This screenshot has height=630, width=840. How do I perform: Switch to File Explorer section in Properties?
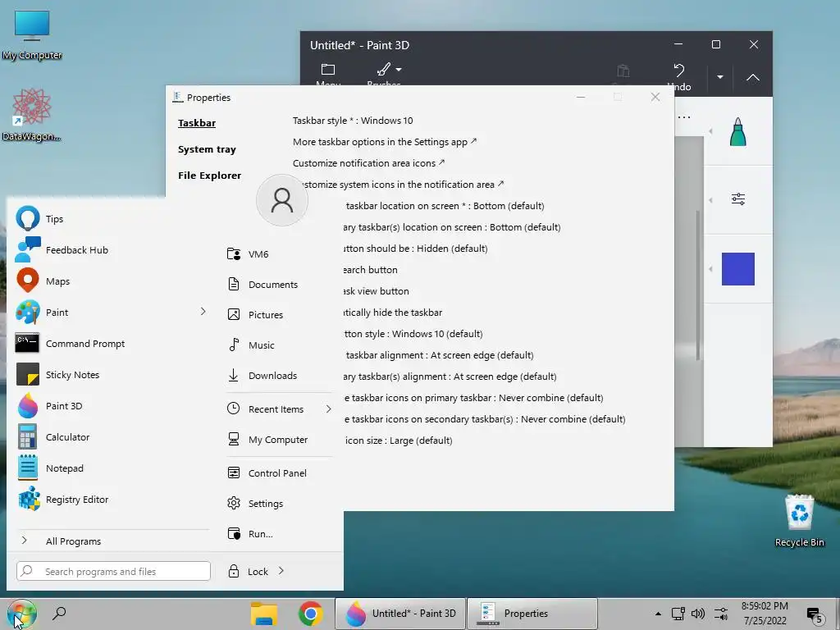[209, 176]
